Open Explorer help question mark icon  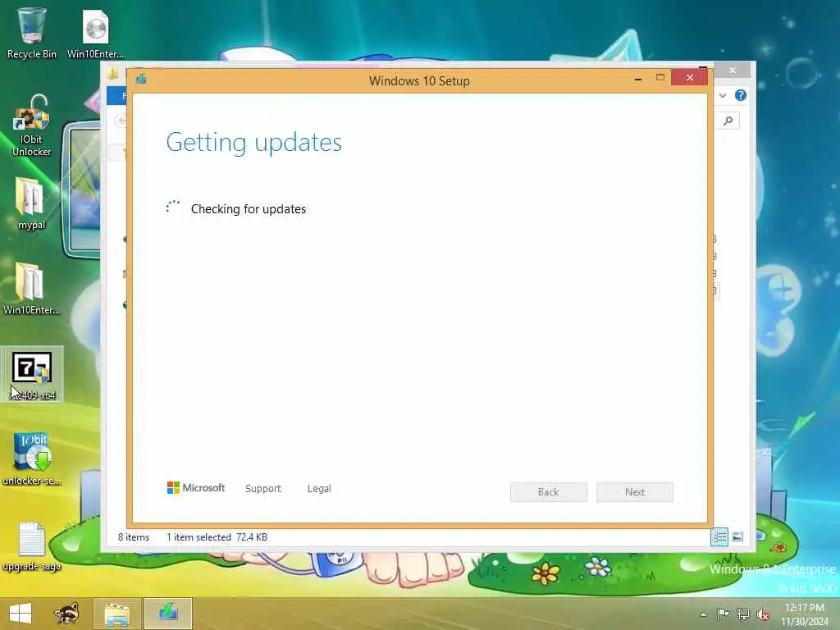[x=741, y=95]
